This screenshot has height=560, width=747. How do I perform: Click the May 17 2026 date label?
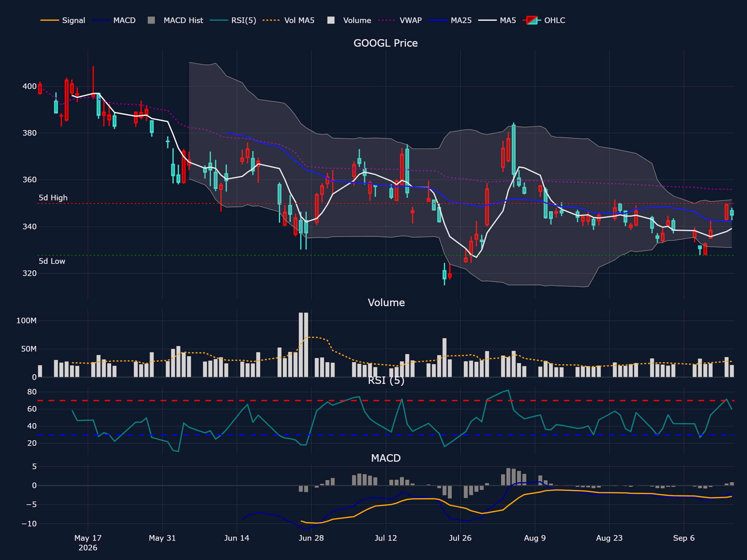[x=88, y=543]
